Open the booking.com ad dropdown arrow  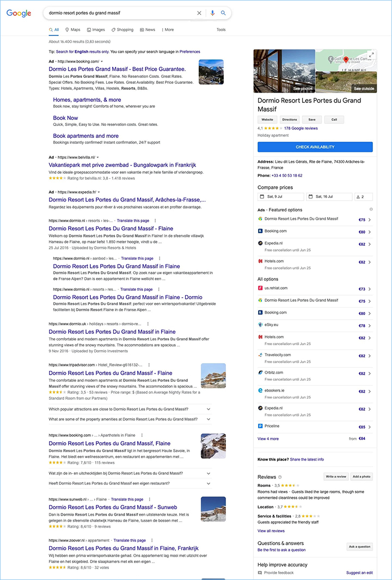tap(102, 62)
